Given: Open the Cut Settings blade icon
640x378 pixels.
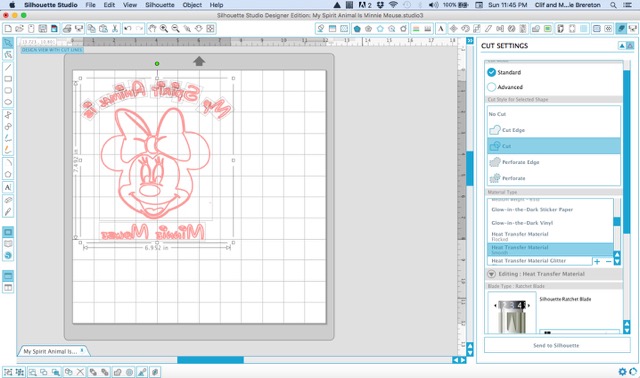Looking at the screenshot, I should (621, 29).
